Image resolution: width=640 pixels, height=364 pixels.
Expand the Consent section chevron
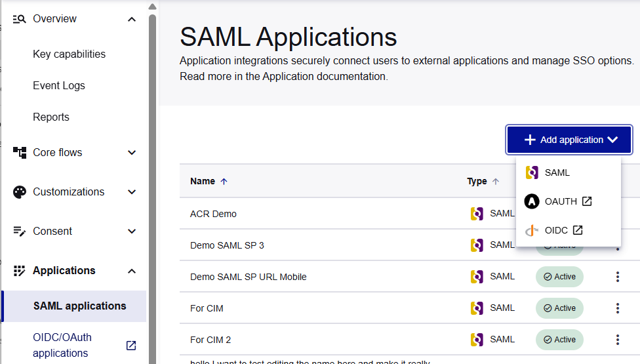(x=131, y=232)
